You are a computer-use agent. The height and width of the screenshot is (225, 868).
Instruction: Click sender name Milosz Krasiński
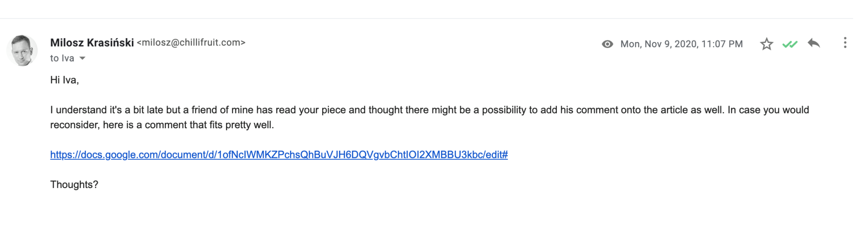click(92, 43)
